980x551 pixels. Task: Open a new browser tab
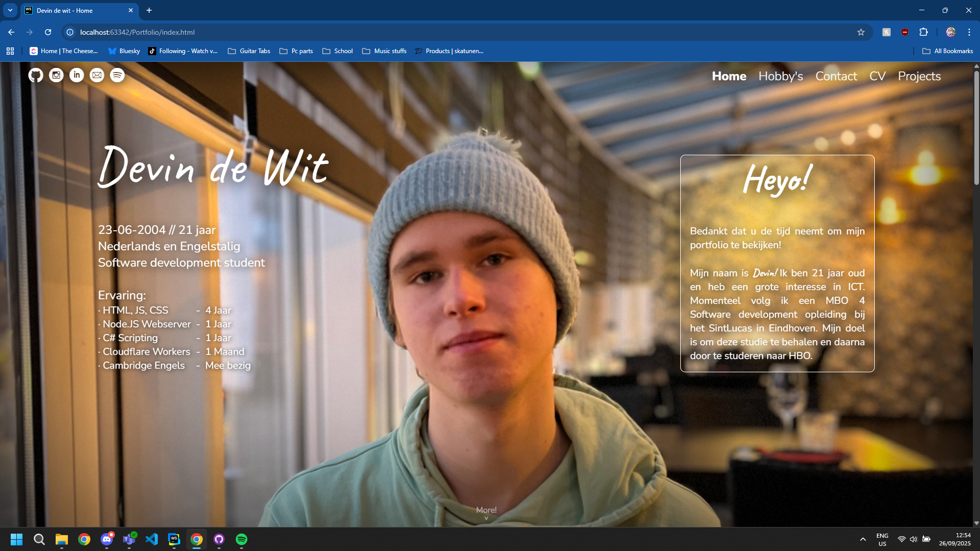pos(149,10)
